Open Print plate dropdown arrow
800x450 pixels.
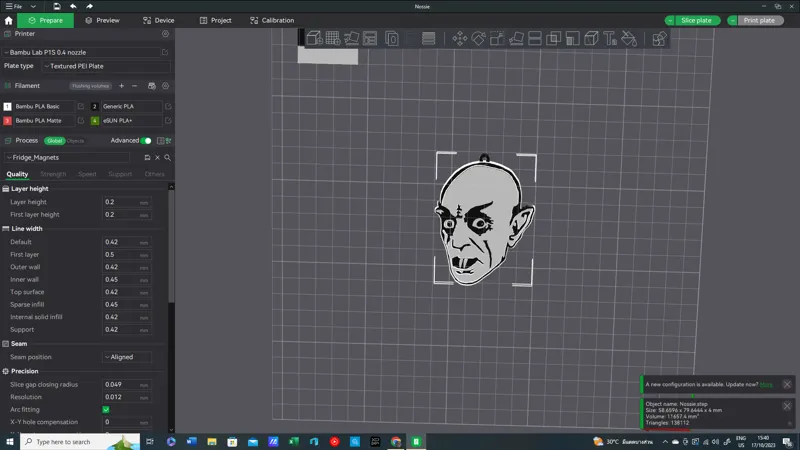[732, 20]
